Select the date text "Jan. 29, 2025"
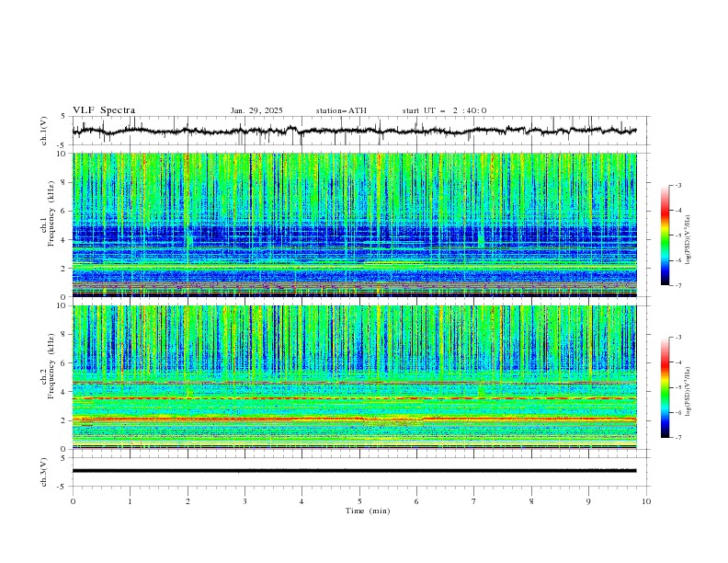The height and width of the screenshot is (563, 728). 256,110
